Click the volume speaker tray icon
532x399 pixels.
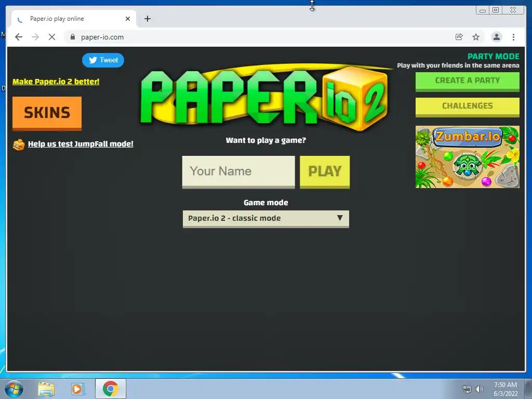[480, 390]
